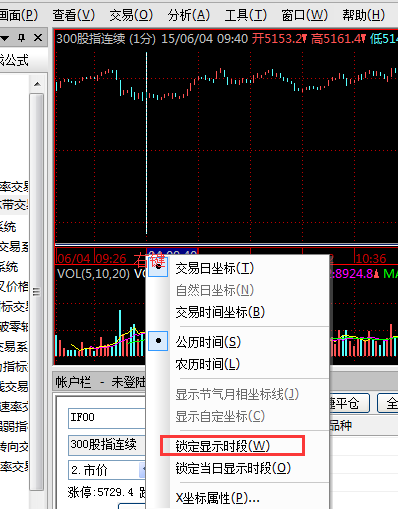Choose 锁定显示时段(W) menu entry

pyautogui.click(x=223, y=446)
